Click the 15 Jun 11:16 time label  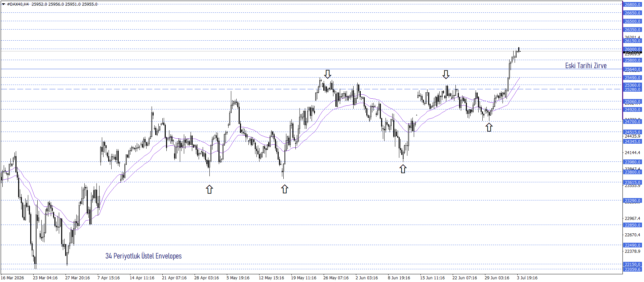coord(432,278)
